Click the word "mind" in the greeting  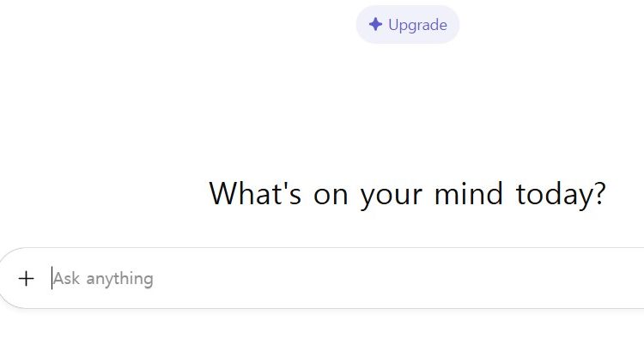469,193
